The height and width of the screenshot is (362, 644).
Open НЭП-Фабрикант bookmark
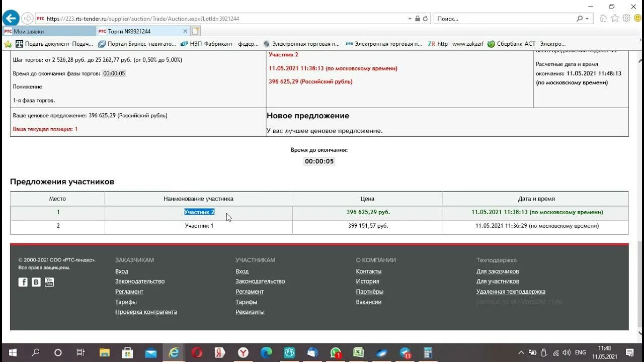pyautogui.click(x=219, y=44)
